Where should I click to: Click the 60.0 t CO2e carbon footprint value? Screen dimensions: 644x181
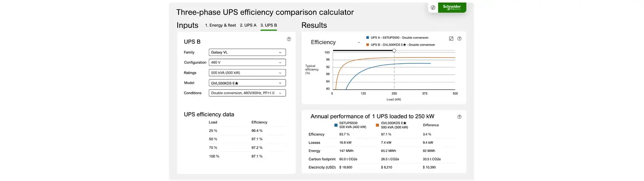348,159
